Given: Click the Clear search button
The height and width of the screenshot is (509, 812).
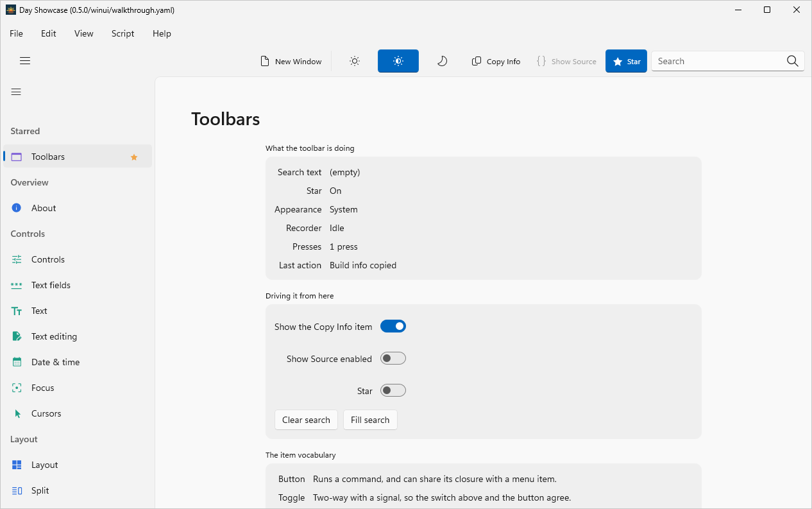Looking at the screenshot, I should 306,420.
